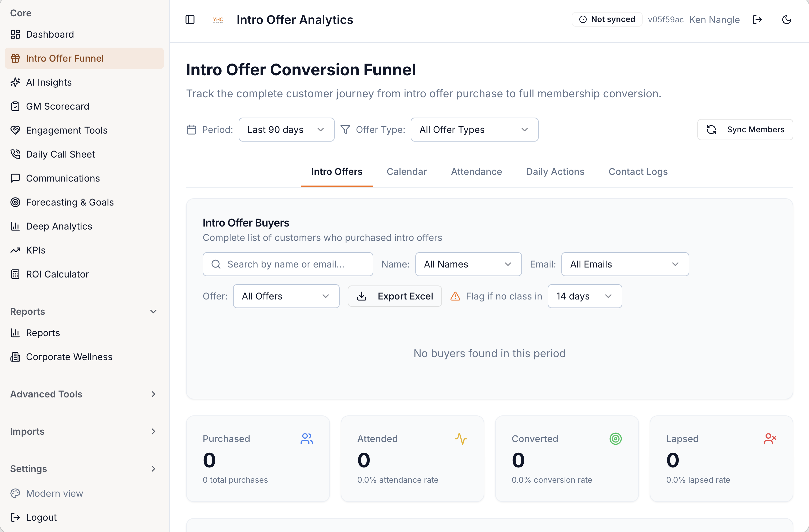The image size is (809, 532).
Task: Open Dashboard from the sidebar
Action: click(x=84, y=34)
